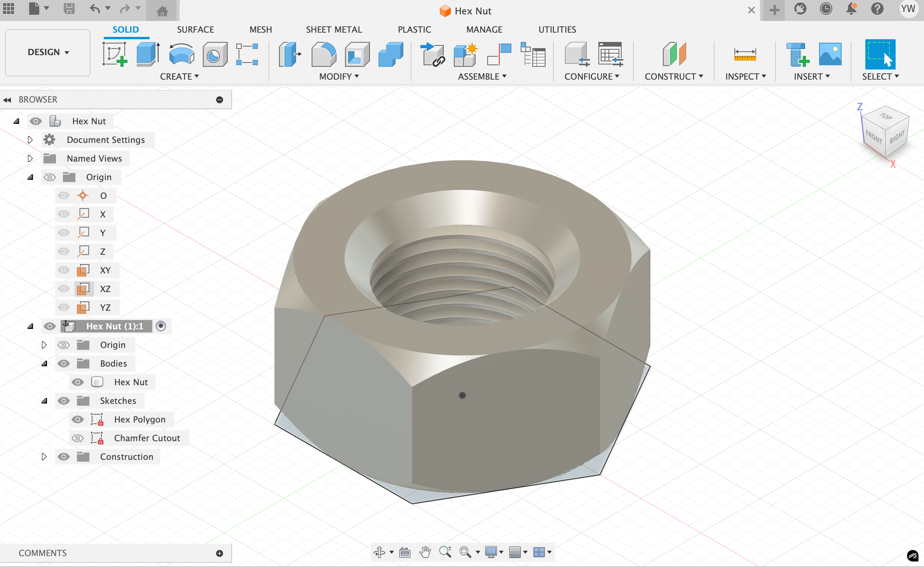
Task: Select the Revolve tool icon
Action: [181, 54]
